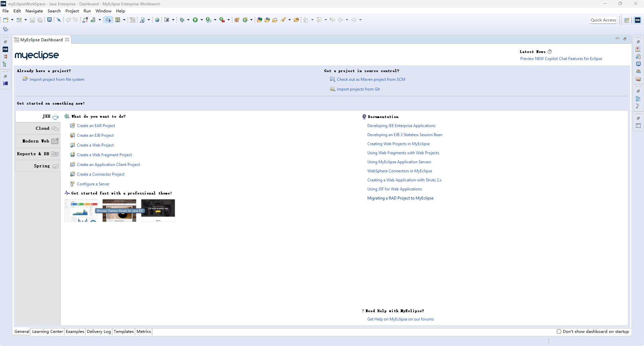Viewport: 644px width, 346px height.
Task: Click the green Run button icon
Action: (x=195, y=20)
